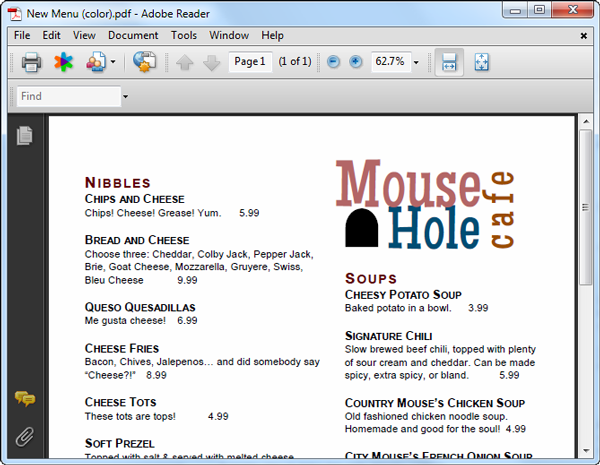Expand the zoom percentage dropdown
Image resolution: width=600 pixels, height=465 pixels.
(416, 62)
